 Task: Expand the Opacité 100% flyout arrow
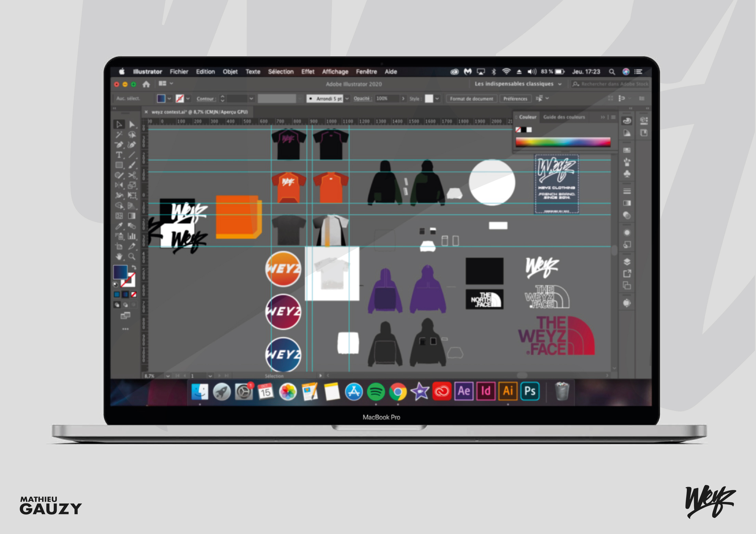[403, 98]
